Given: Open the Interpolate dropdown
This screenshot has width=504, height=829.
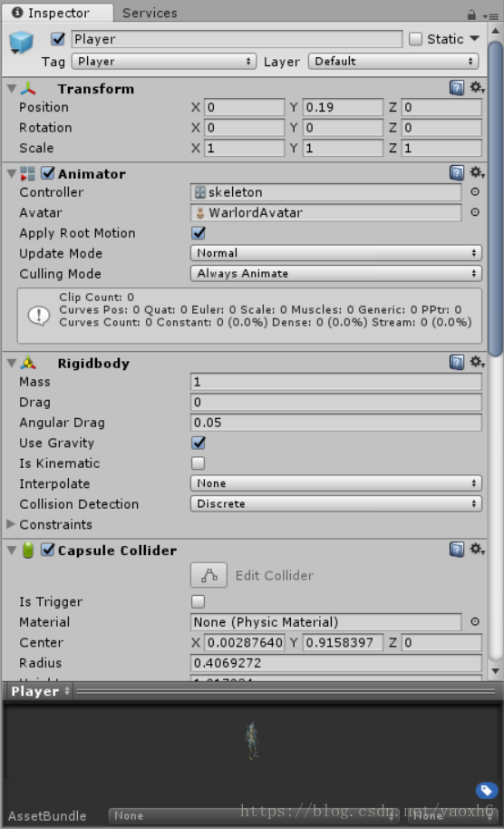Looking at the screenshot, I should [x=336, y=483].
